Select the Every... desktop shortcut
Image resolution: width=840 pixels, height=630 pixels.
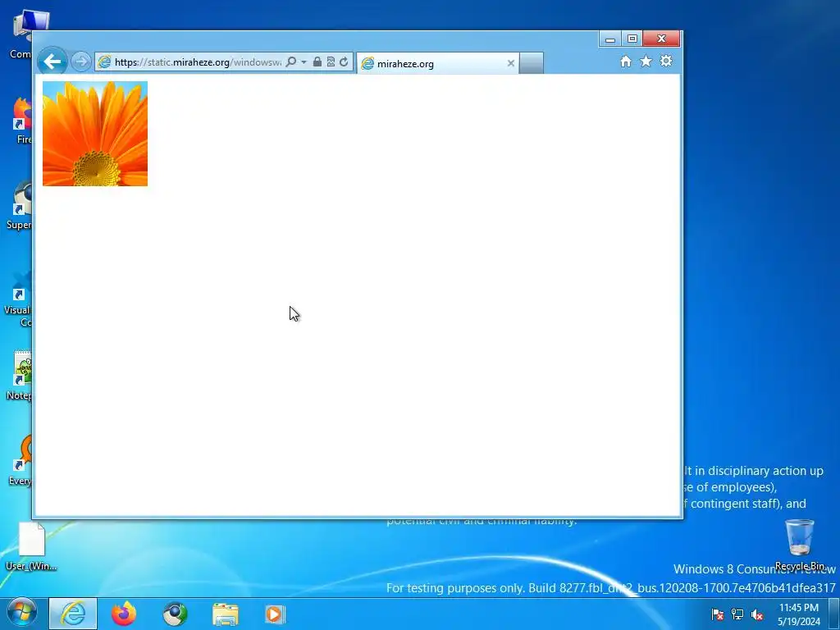pos(21,461)
